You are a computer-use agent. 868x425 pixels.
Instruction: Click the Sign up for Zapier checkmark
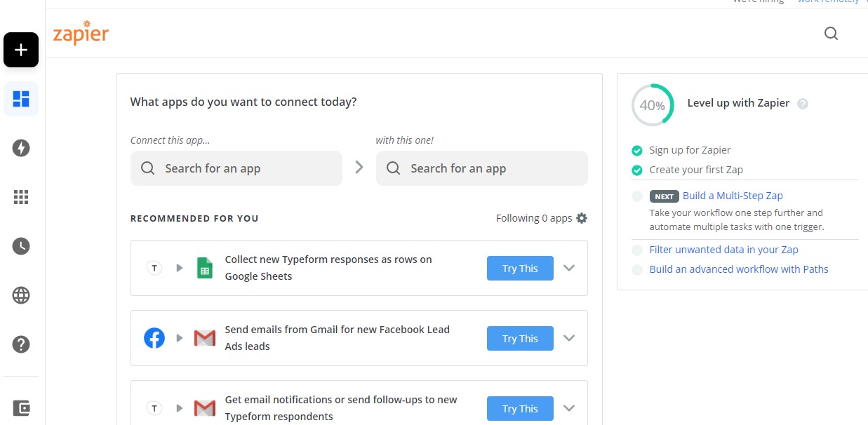point(637,150)
